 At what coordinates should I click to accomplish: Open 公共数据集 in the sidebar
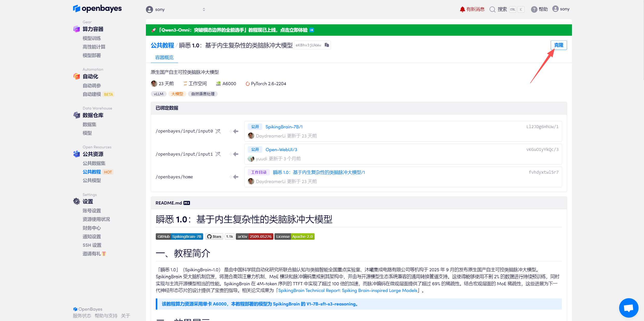94,163
